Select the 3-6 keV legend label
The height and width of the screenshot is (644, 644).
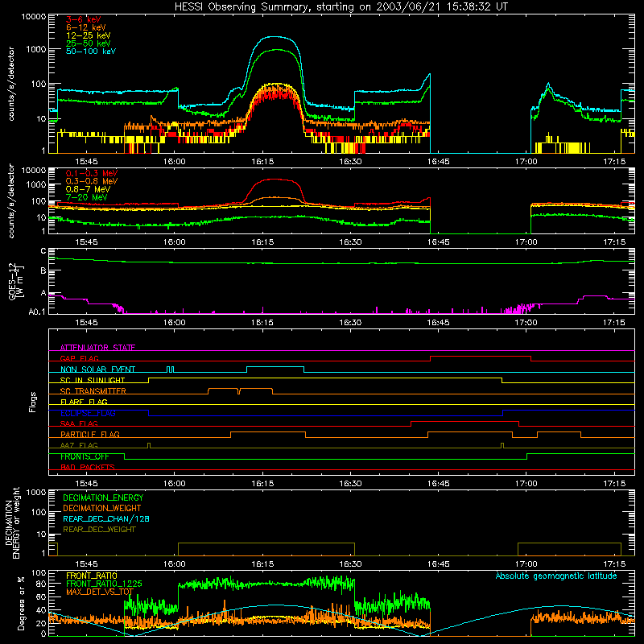pyautogui.click(x=84, y=19)
